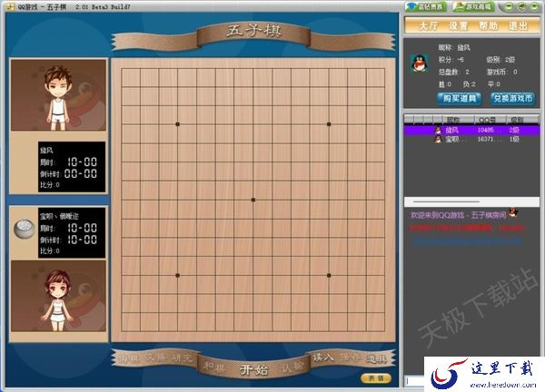Click the 研究 (study) ribbon button
This screenshot has width=545, height=392.
point(183,358)
